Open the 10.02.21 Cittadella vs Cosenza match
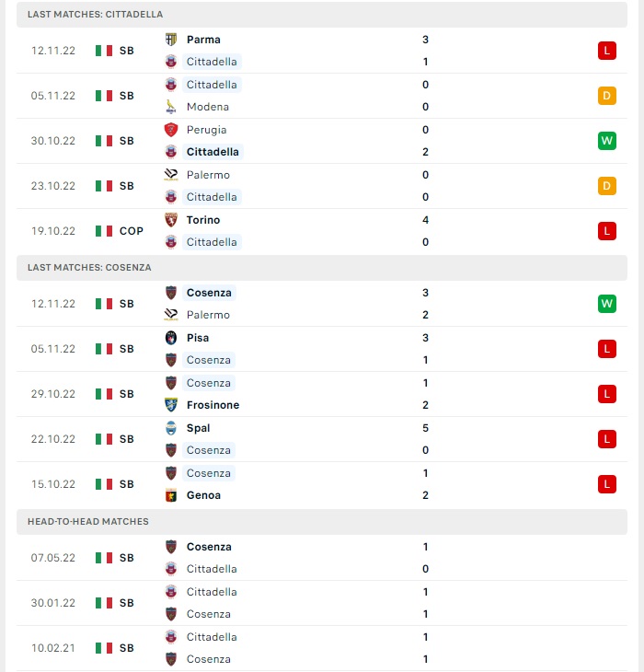The image size is (644, 672). coord(322,648)
